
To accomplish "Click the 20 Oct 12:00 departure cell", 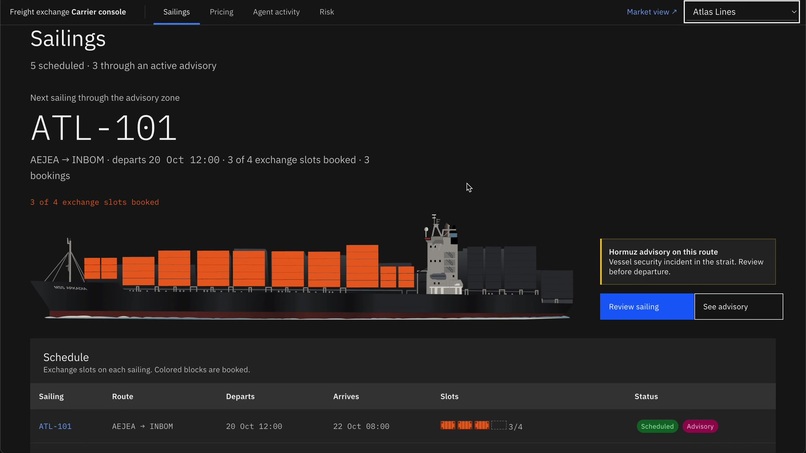I will [x=254, y=426].
